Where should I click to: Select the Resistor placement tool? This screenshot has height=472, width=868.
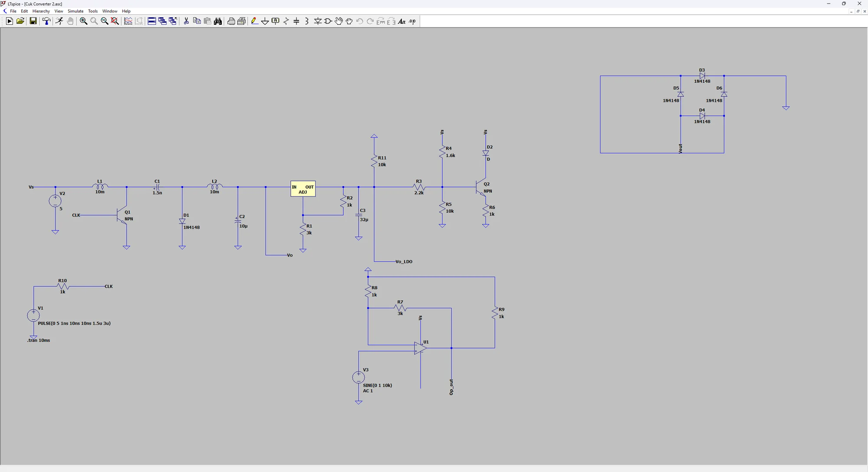point(286,21)
